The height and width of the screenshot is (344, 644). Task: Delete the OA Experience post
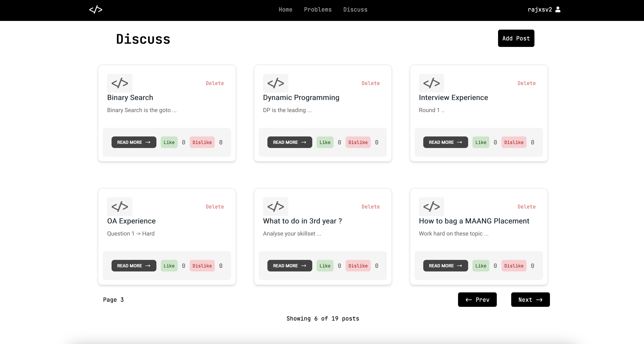click(214, 206)
